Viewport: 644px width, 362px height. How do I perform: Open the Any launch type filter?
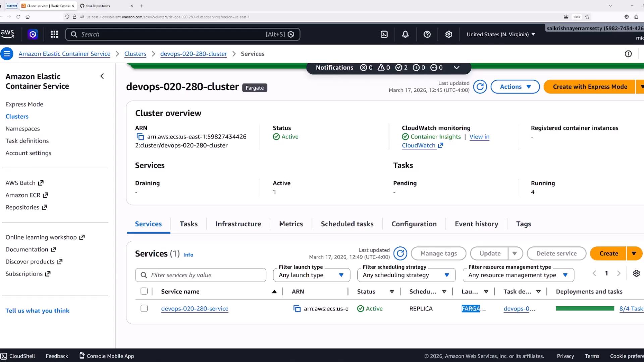(x=312, y=275)
